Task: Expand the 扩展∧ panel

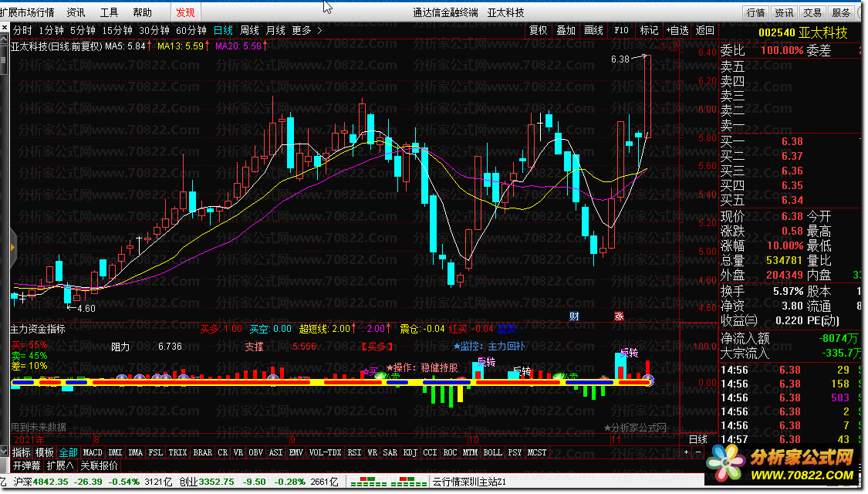Action: click(60, 465)
